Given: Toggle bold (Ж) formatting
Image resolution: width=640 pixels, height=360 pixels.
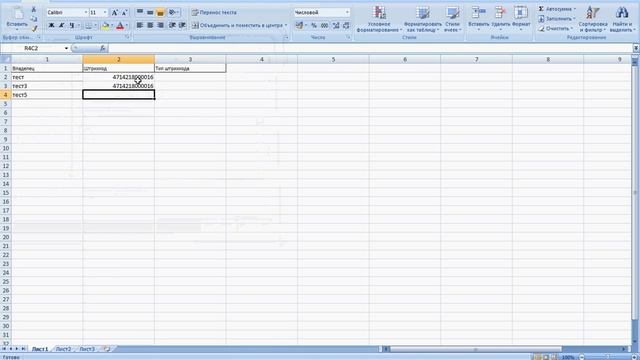Looking at the screenshot, I should [51, 26].
